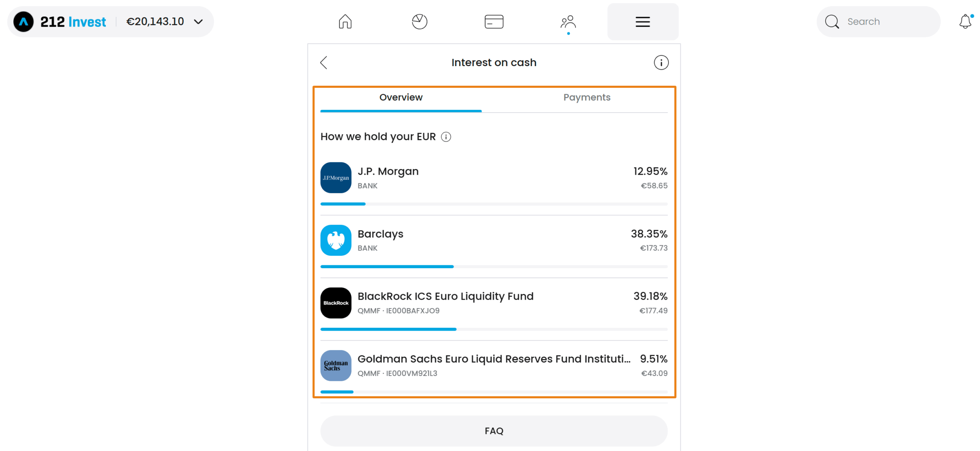Open the card icon in navigation
This screenshot has height=451, width=980.
click(x=494, y=22)
